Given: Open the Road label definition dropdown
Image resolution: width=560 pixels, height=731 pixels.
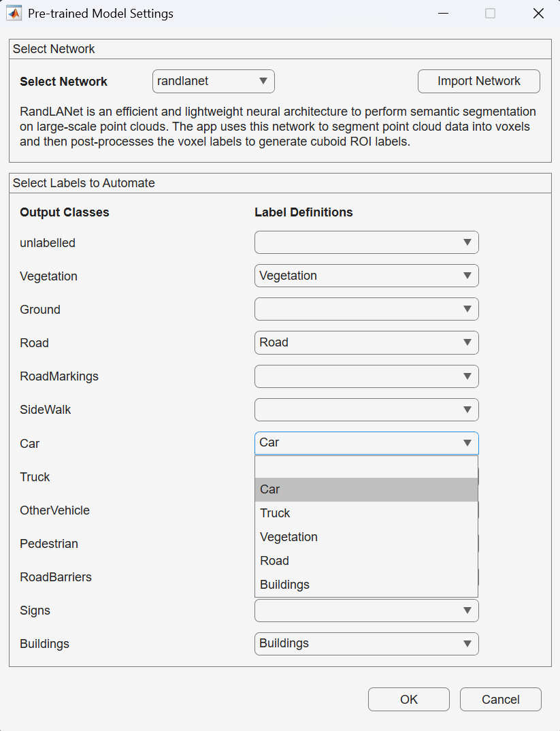Looking at the screenshot, I should (367, 342).
